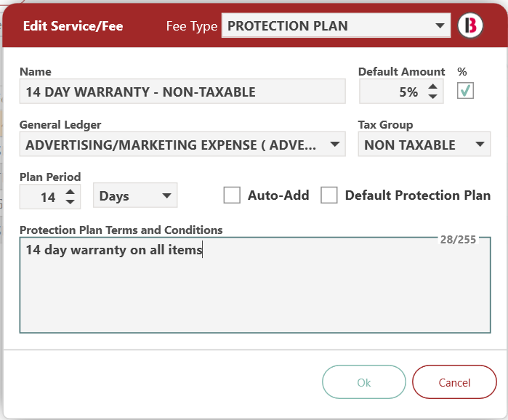Click the Cancel button
508x420 pixels.
454,382
